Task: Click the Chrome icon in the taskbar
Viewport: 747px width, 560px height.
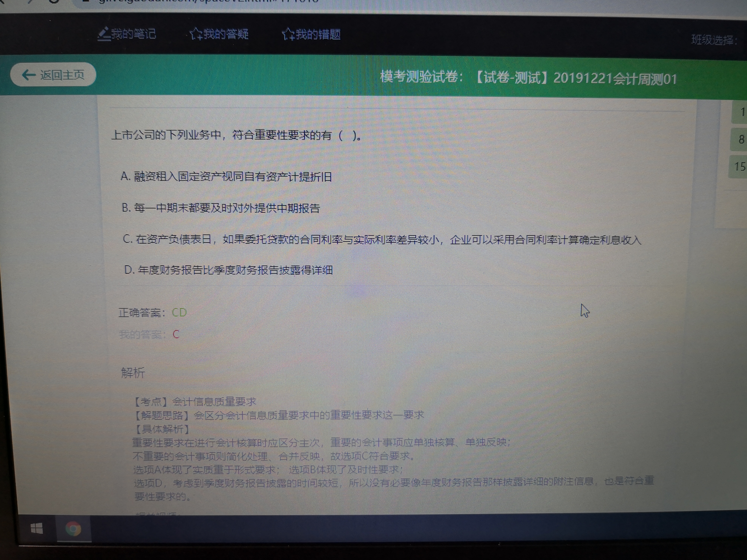Action: point(73,529)
